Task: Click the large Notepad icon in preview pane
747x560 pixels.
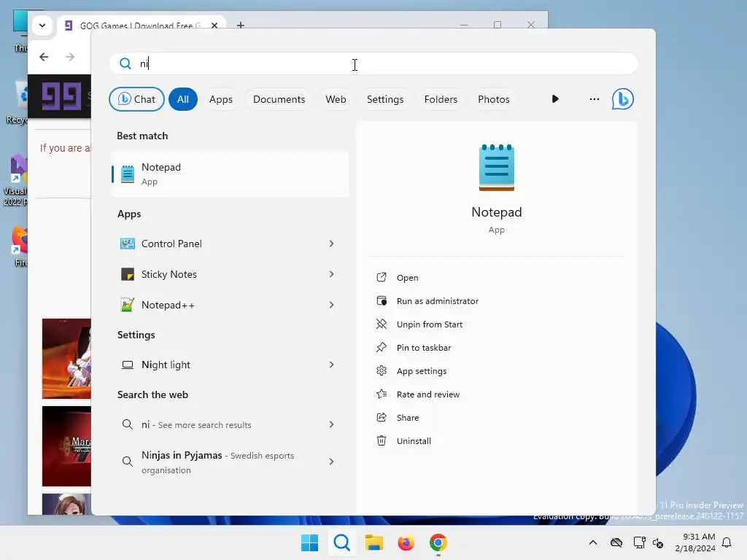Action: [x=496, y=168]
